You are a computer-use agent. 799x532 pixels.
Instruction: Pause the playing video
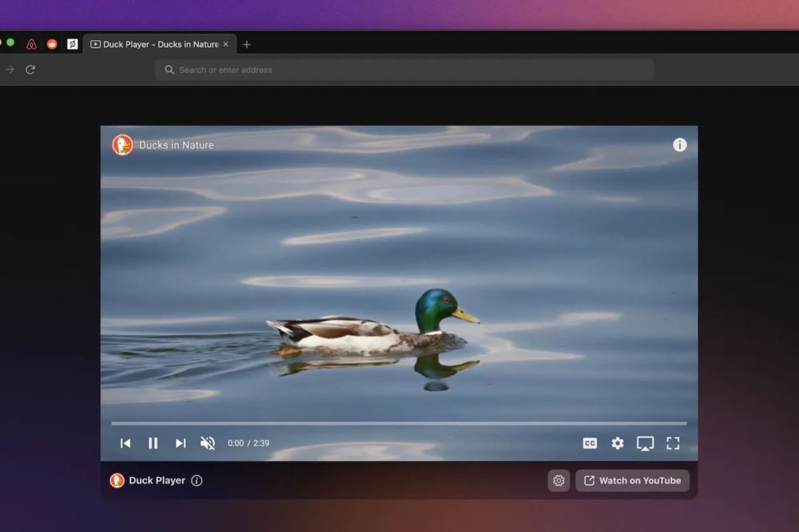153,443
